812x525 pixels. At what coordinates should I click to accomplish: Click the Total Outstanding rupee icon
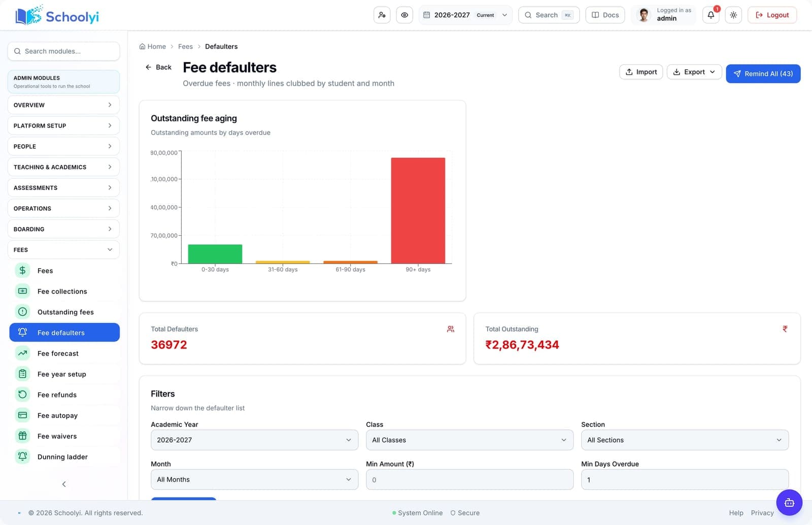pyautogui.click(x=785, y=329)
